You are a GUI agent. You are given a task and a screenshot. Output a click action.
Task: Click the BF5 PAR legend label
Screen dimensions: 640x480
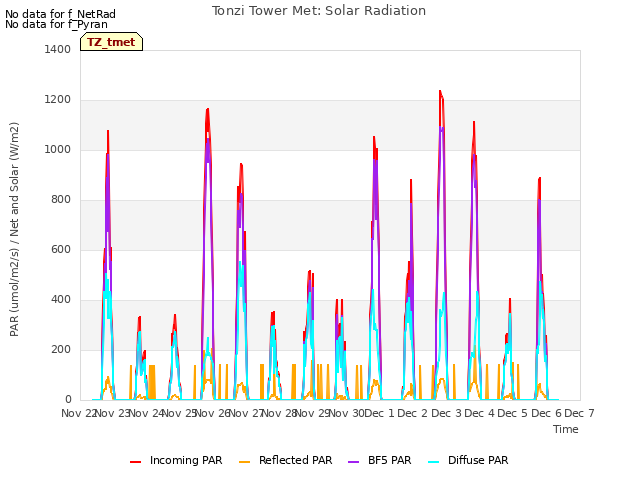389,460
